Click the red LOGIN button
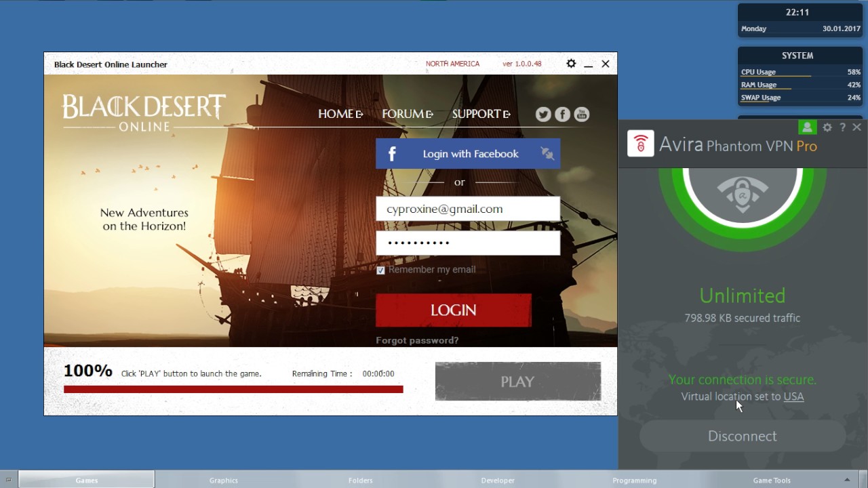This screenshot has height=488, width=868. [x=454, y=310]
